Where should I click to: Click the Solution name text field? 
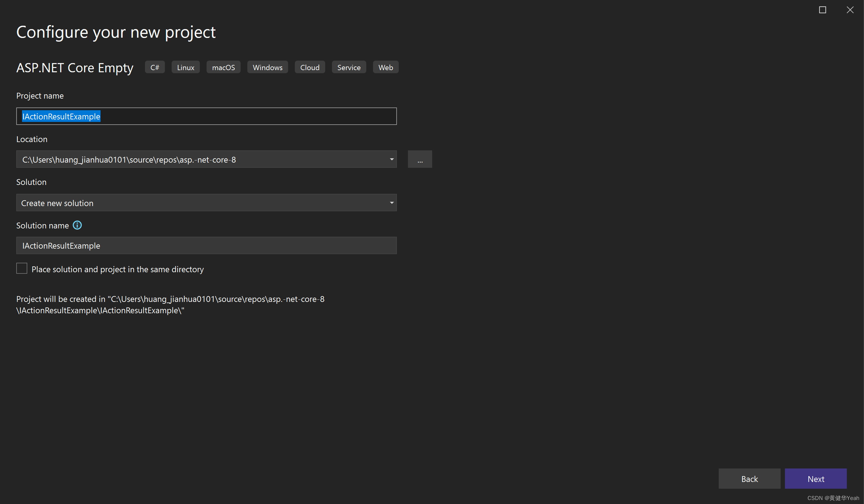coord(206,246)
